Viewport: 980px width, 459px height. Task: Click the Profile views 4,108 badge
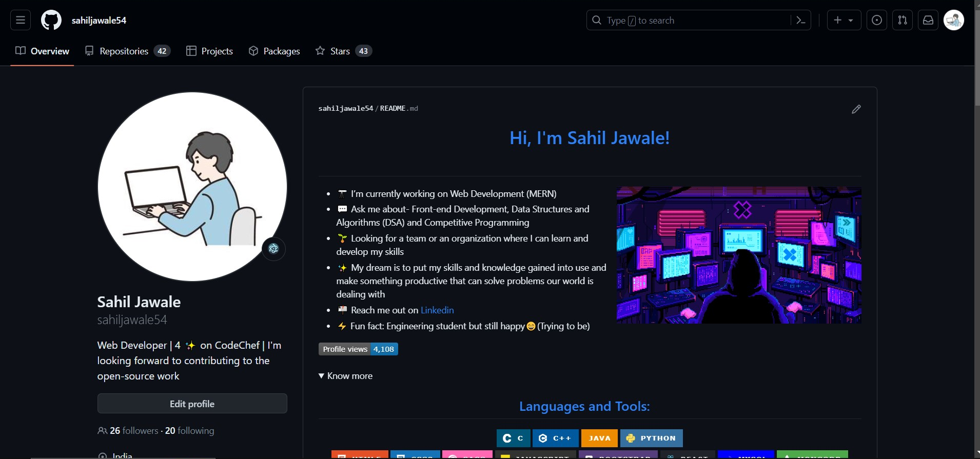pyautogui.click(x=358, y=349)
